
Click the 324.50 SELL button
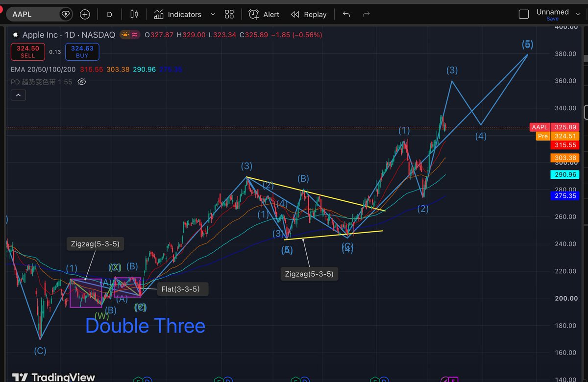point(28,51)
